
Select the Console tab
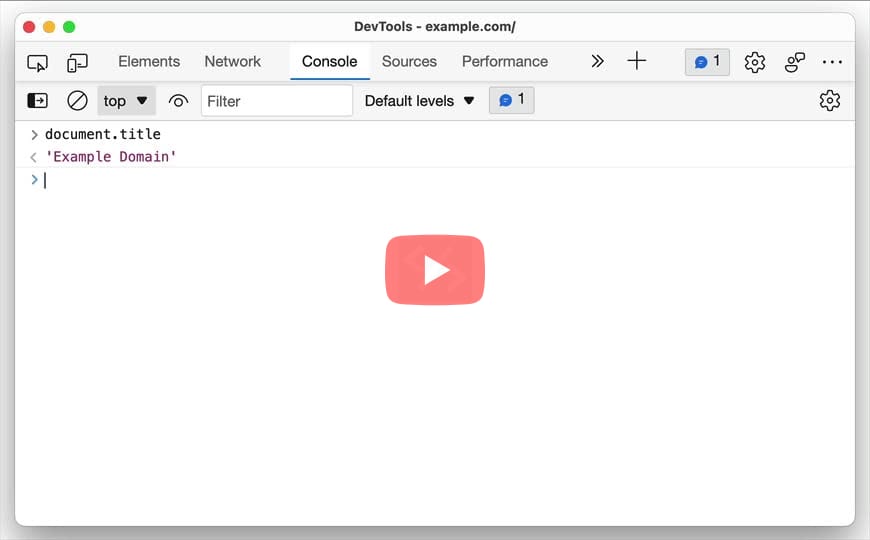point(330,62)
